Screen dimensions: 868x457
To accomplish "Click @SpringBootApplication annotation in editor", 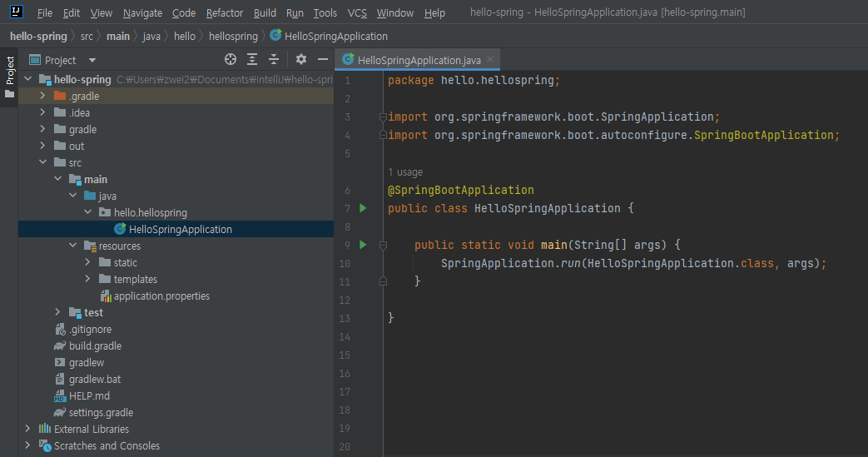I will coord(460,190).
